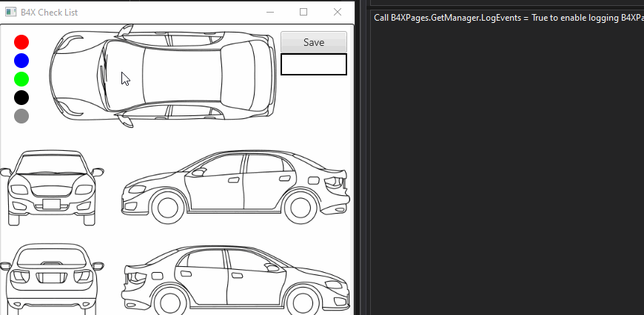Click the top-view car diagram
The width and height of the screenshot is (644, 315).
[x=163, y=76]
